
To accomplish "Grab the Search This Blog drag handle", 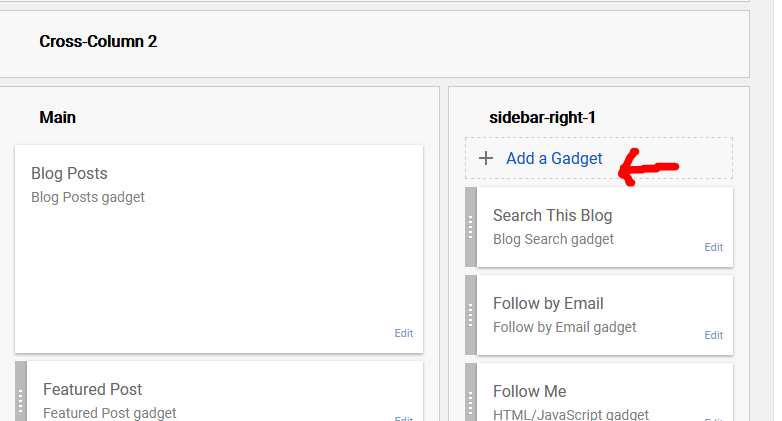I will (471, 227).
